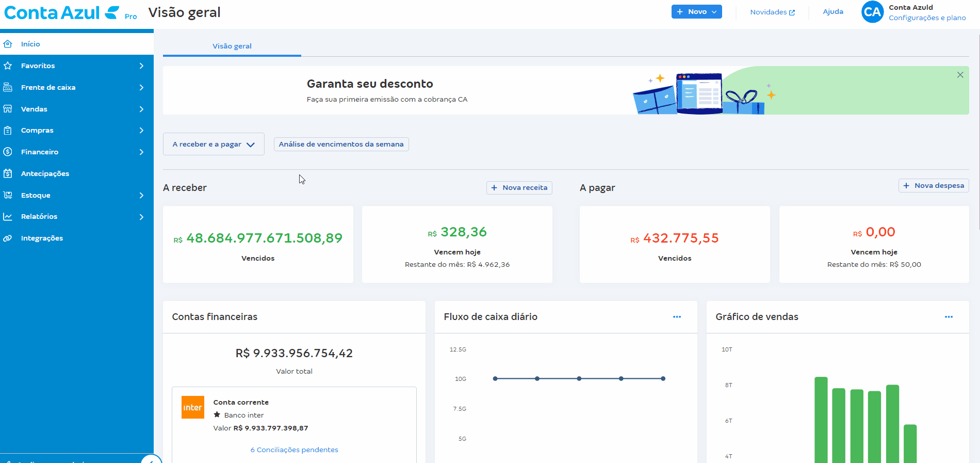
Task: Click Nova despesa button
Action: pyautogui.click(x=934, y=186)
